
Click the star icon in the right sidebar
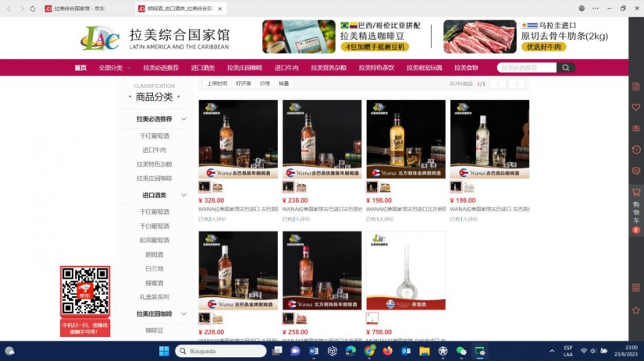635,310
